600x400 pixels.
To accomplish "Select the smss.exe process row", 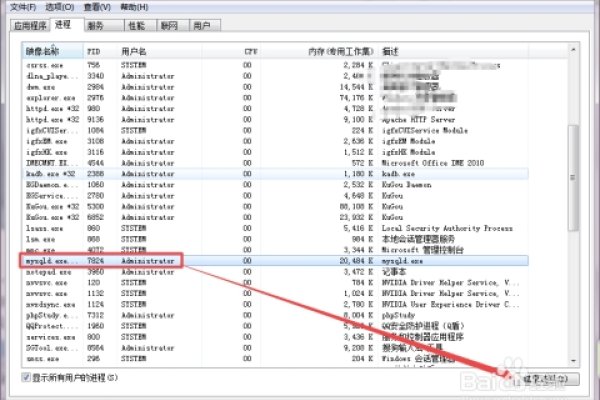I will tap(276, 359).
